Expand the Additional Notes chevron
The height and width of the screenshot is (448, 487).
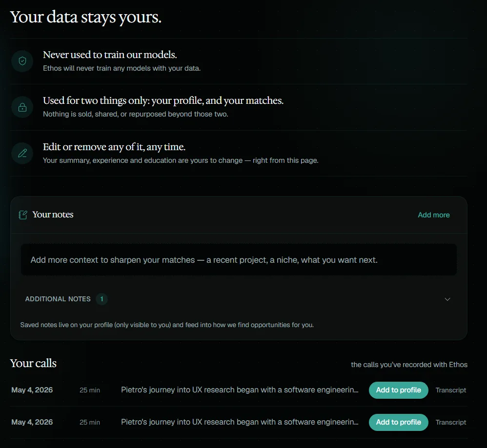tap(447, 299)
